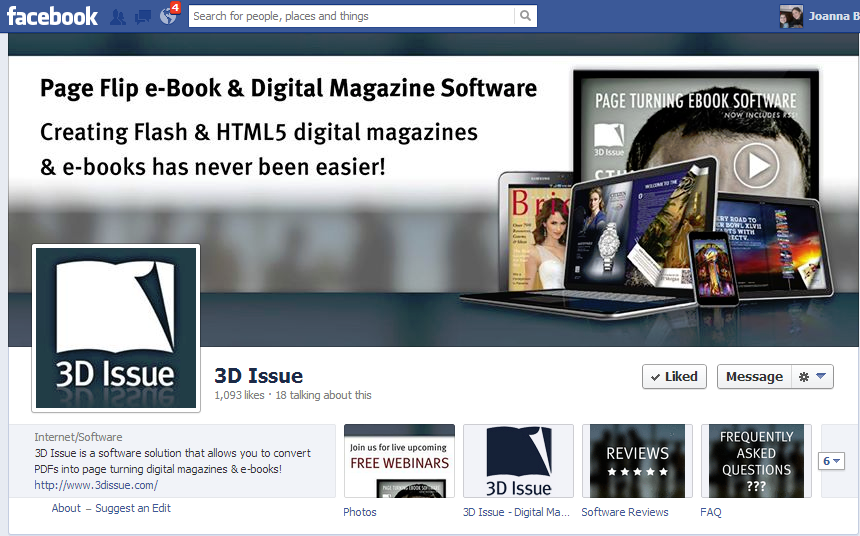This screenshot has height=536, width=860.
Task: Click the search magnifier button
Action: tap(525, 16)
